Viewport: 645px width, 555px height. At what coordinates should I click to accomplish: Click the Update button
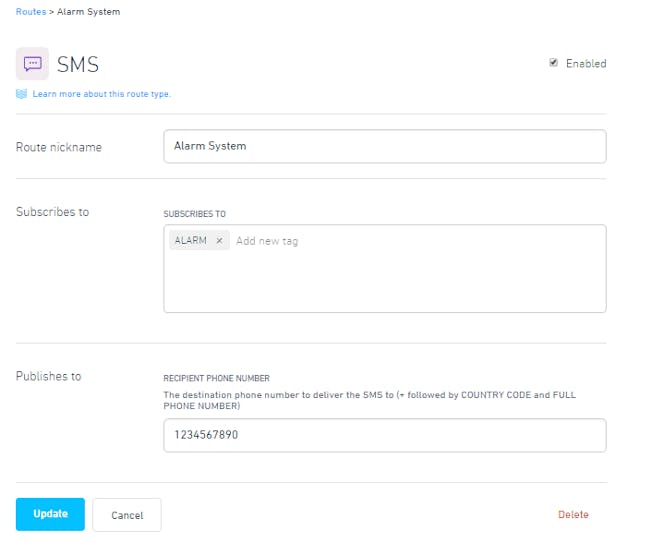pos(50,514)
